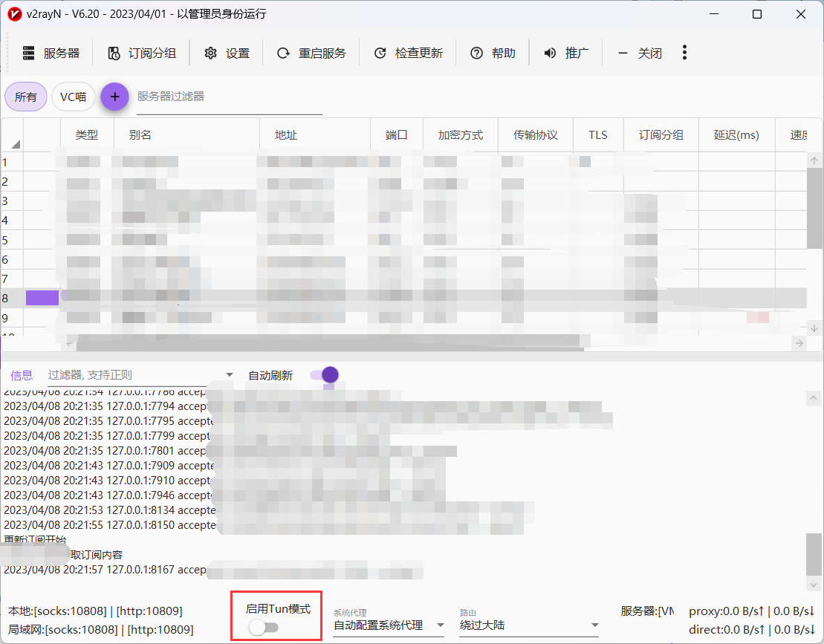Image resolution: width=824 pixels, height=644 pixels.
Task: Switch to the VC喵 server group tab
Action: pyautogui.click(x=73, y=97)
